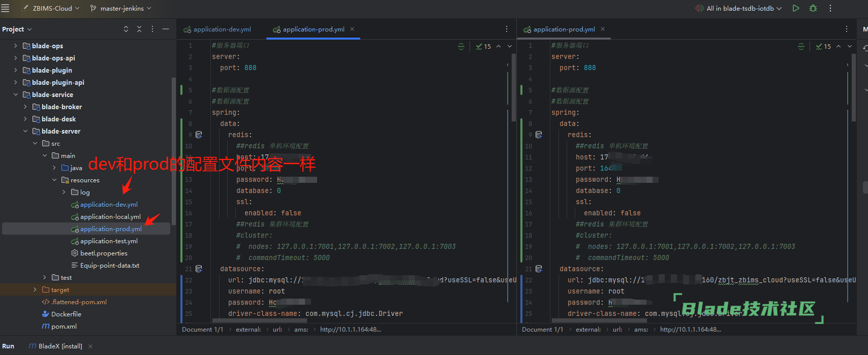Open Project panel options menu

(152, 29)
